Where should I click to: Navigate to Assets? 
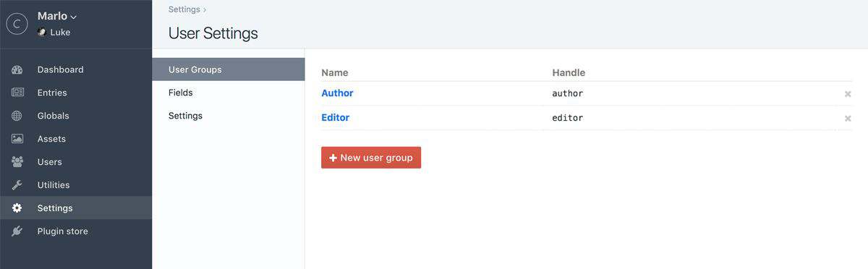click(76, 139)
